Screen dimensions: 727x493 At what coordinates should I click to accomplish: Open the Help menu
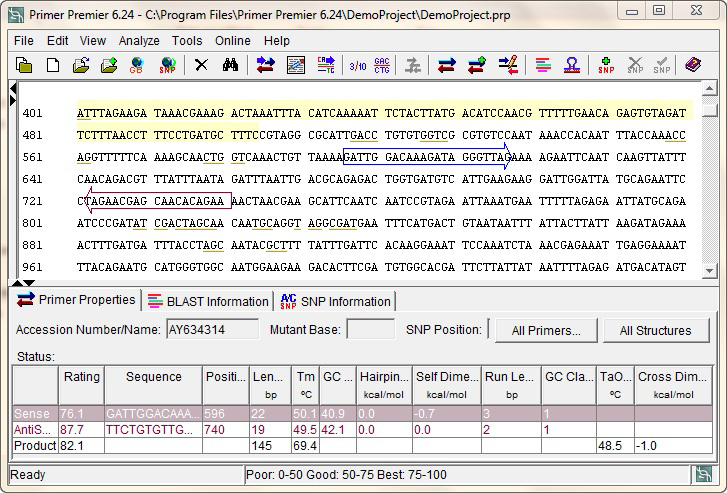coord(277,41)
